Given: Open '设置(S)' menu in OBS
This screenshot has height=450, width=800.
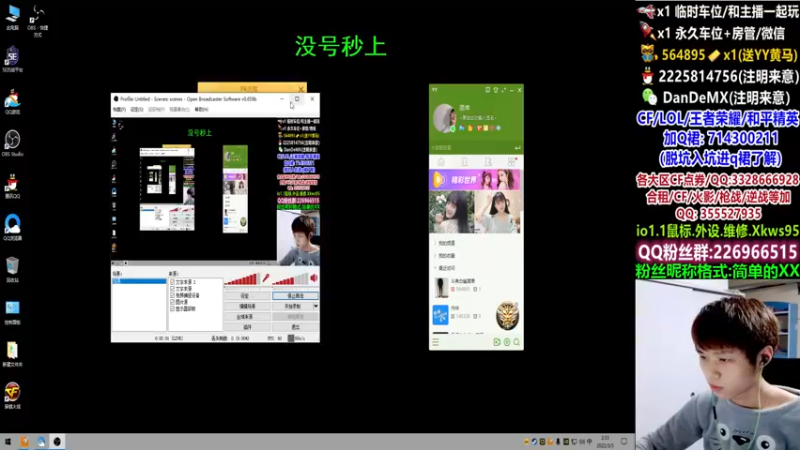Looking at the screenshot, I should click(x=137, y=109).
